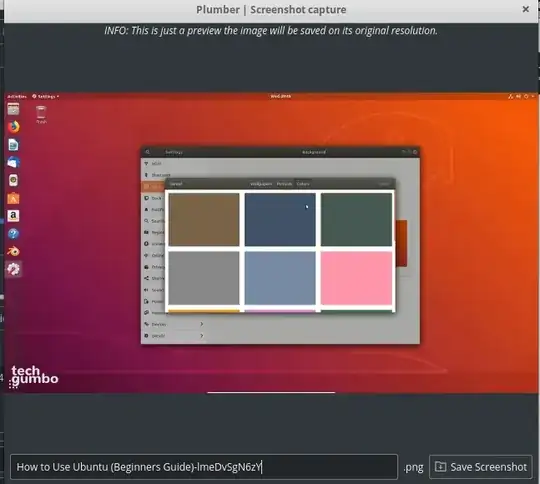Click the Firefox dock icon in the preview

pyautogui.click(x=13, y=127)
